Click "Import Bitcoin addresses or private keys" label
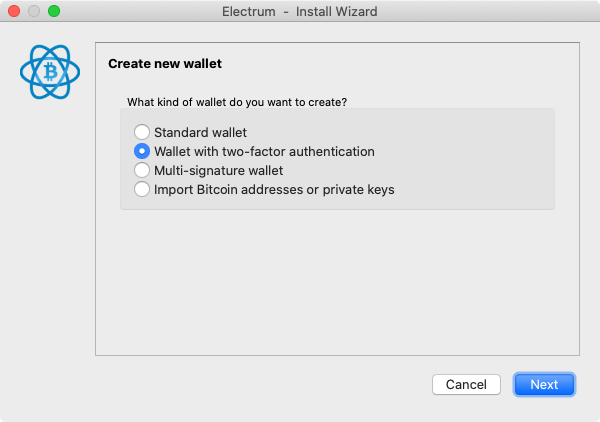 tap(274, 190)
